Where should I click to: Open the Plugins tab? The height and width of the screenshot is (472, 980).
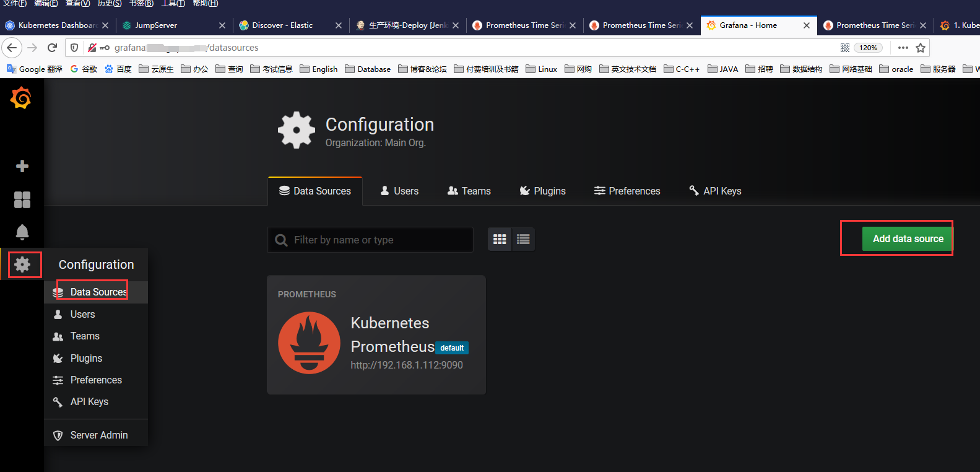pyautogui.click(x=542, y=191)
